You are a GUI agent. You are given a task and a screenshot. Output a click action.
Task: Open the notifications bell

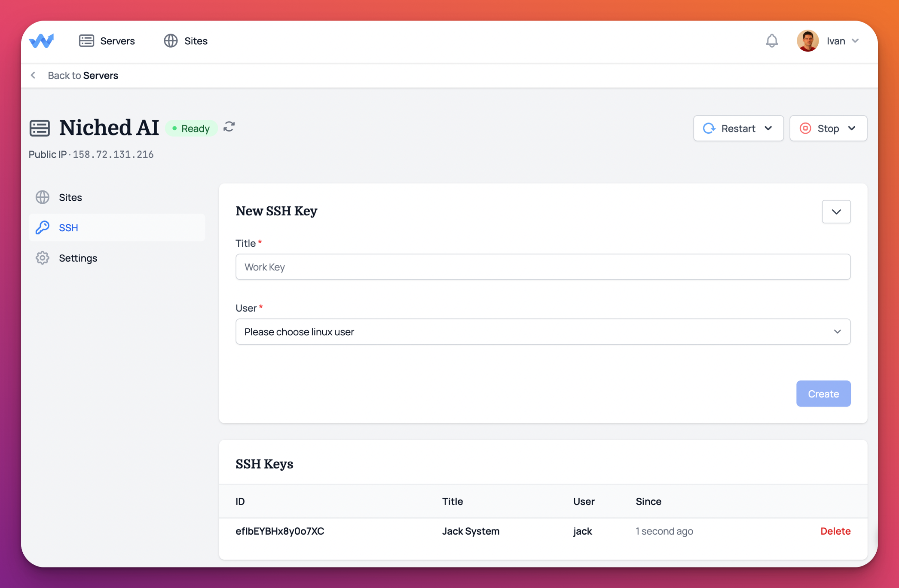pos(772,41)
